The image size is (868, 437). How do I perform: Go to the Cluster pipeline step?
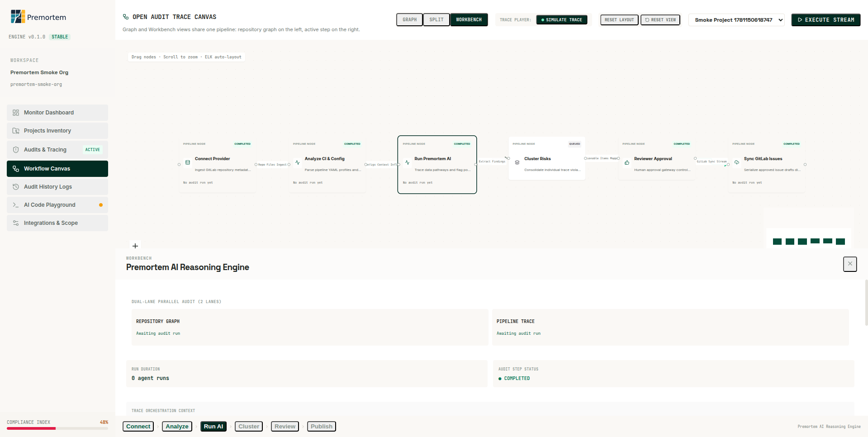click(x=249, y=427)
